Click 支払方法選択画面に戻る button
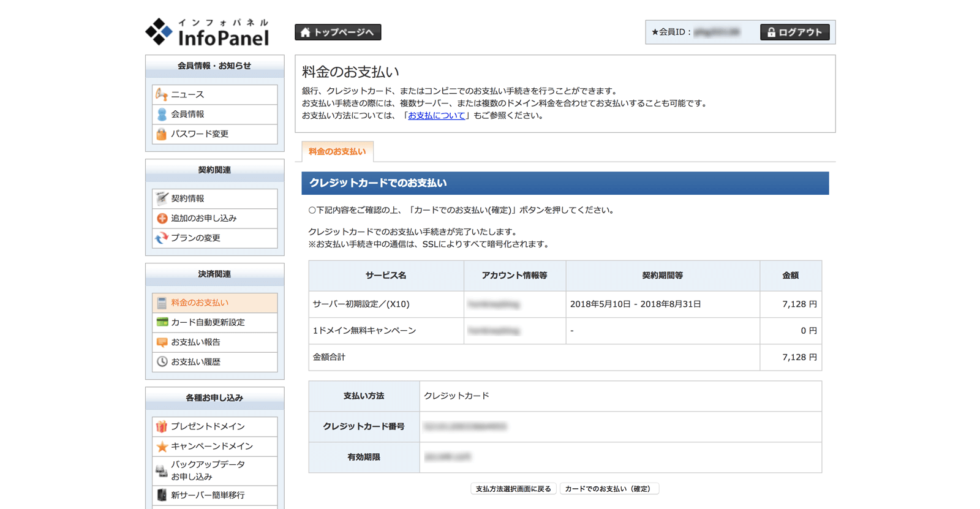The height and width of the screenshot is (509, 980). pos(513,489)
